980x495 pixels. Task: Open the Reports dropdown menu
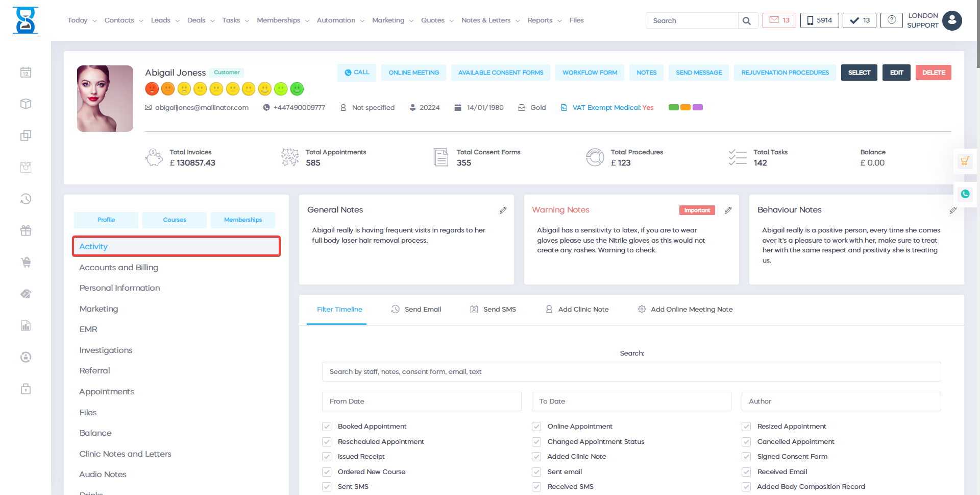(x=544, y=20)
